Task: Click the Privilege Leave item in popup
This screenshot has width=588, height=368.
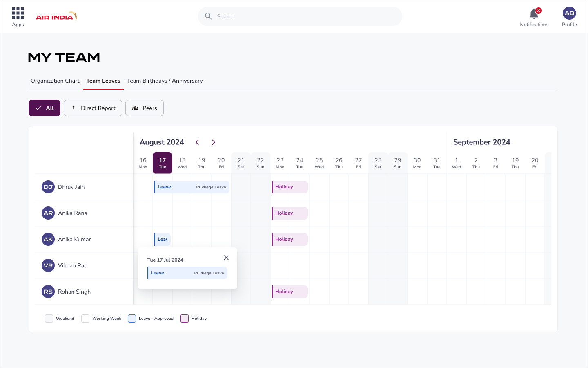Action: (x=187, y=273)
